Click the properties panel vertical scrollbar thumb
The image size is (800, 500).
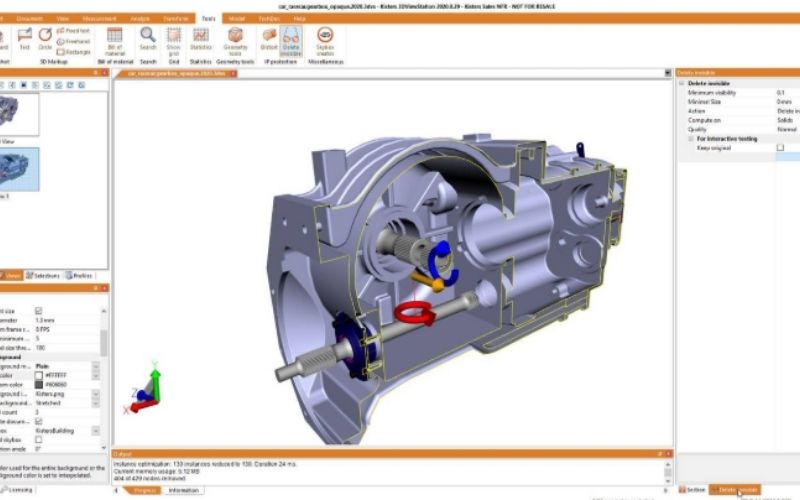pos(104,343)
